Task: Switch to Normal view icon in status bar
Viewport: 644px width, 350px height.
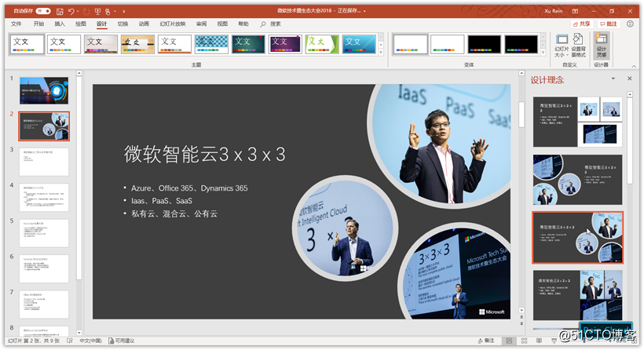Action: [x=509, y=341]
